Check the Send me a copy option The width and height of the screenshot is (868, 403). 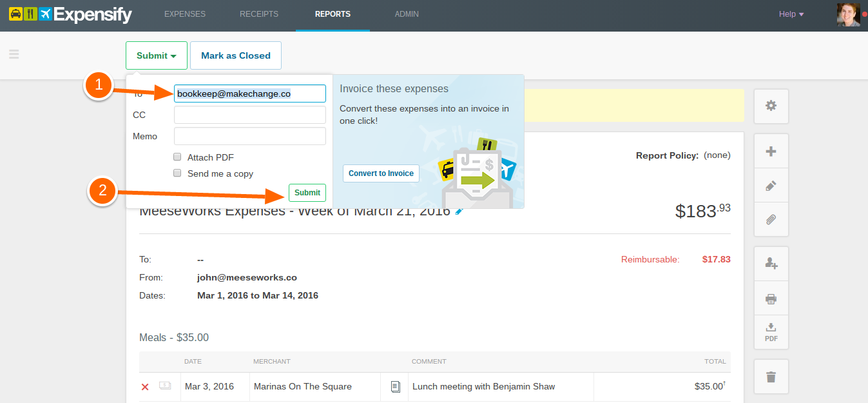pyautogui.click(x=177, y=173)
